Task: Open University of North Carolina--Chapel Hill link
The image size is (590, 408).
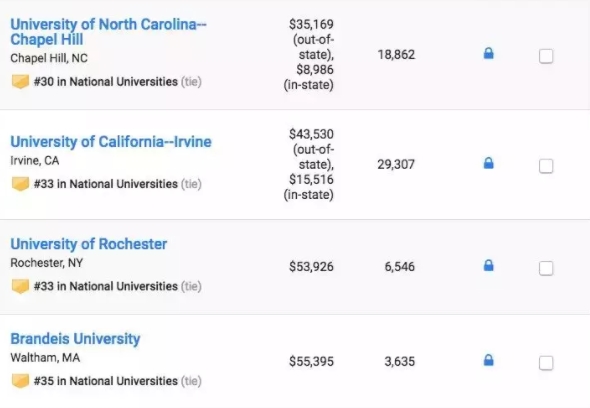Action: (x=108, y=32)
